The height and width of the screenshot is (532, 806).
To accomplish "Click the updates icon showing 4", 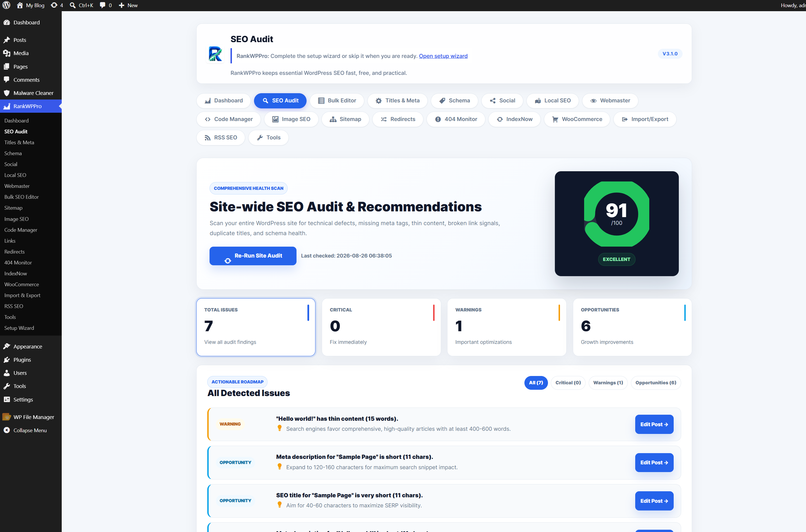I will (x=57, y=5).
